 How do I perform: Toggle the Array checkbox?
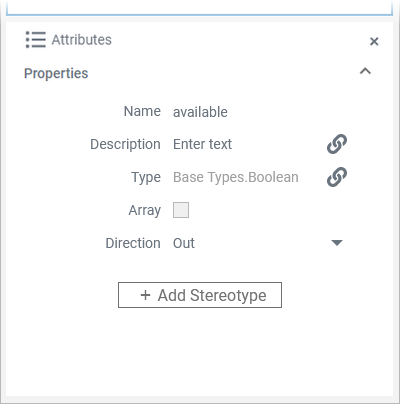tap(181, 210)
